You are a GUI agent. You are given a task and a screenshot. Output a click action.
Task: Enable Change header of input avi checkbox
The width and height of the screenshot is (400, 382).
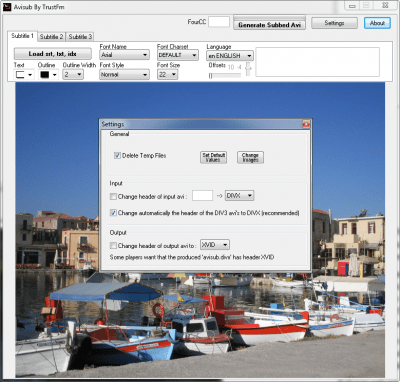[113, 196]
